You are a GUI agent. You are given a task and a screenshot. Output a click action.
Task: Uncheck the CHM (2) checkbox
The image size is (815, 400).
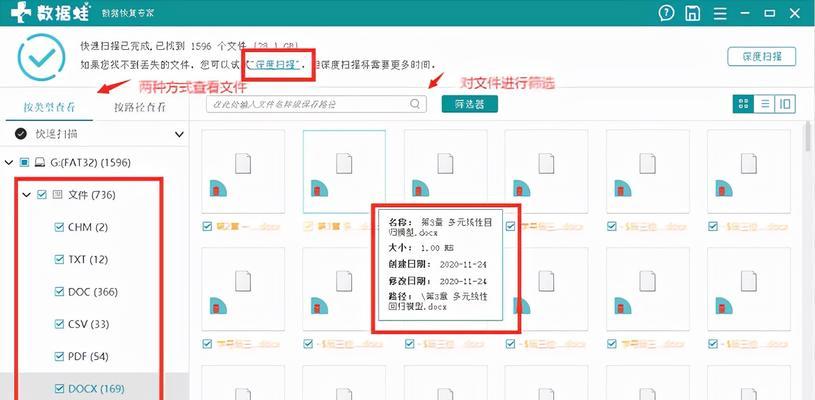(x=59, y=227)
